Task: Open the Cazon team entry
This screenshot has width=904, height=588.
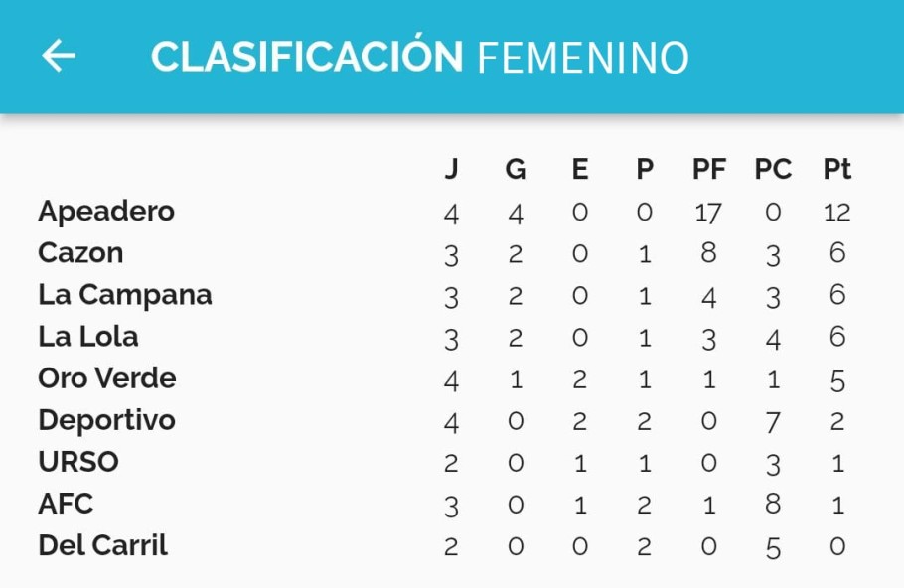Action: click(80, 253)
